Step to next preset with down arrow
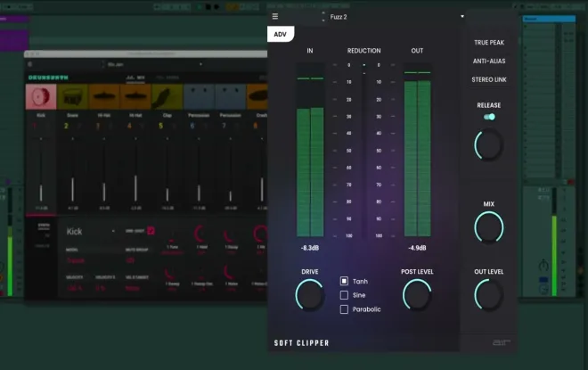Viewport: 588px width, 370px height. (x=323, y=21)
